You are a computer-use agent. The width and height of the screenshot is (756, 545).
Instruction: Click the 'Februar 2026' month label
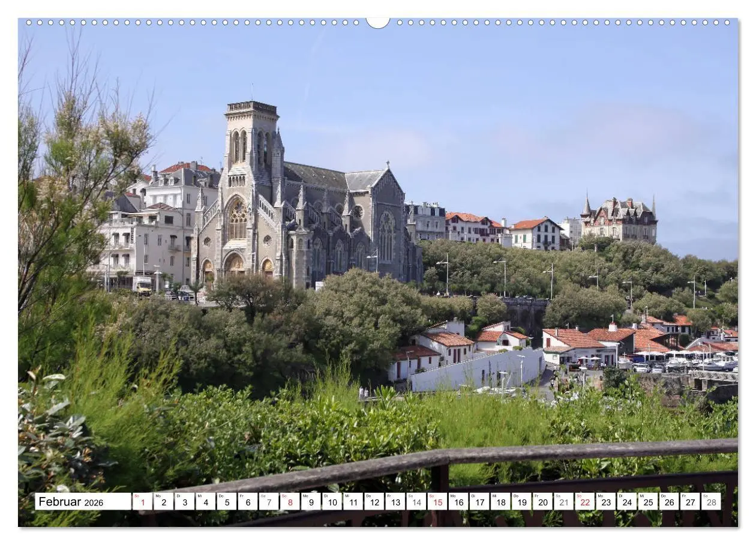83,502
